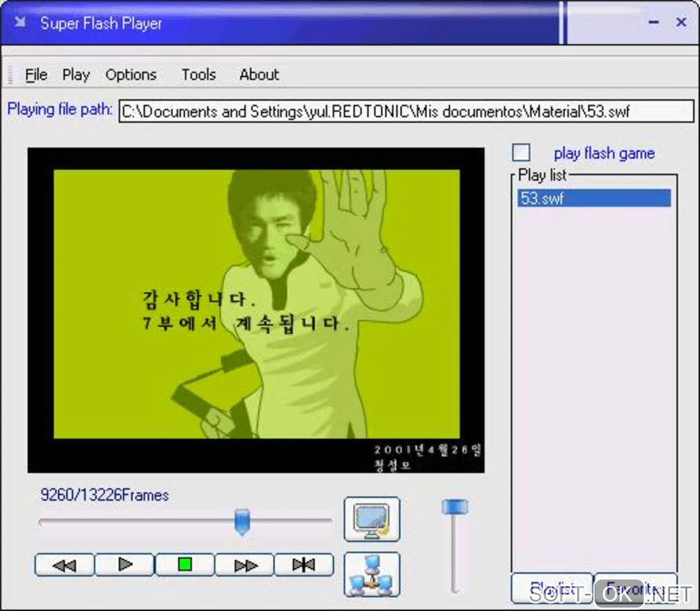Click the fast forward button
The height and width of the screenshot is (611, 700).
point(244,565)
